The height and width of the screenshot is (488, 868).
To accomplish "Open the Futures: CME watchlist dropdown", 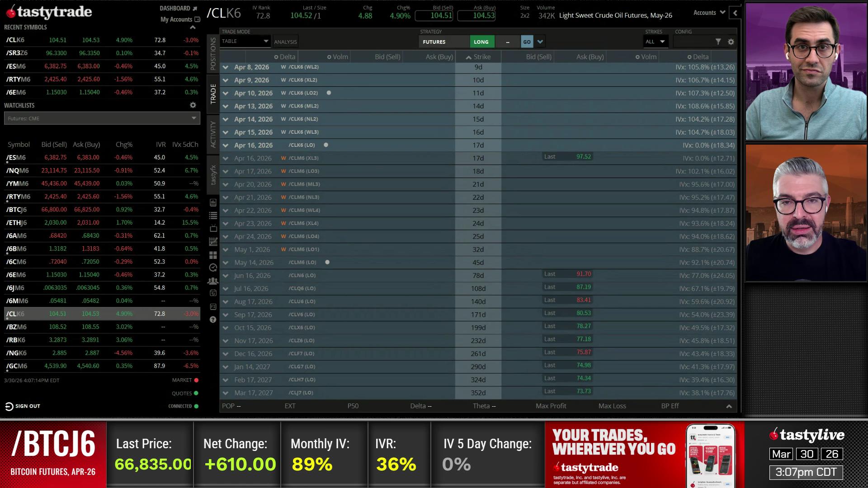I will pos(102,118).
